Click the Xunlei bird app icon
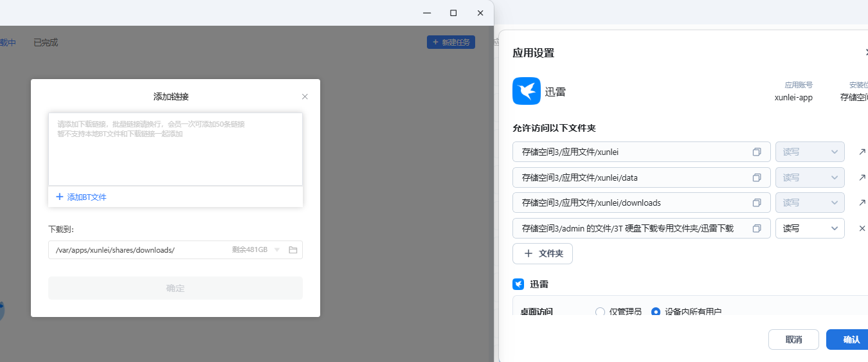 point(526,91)
